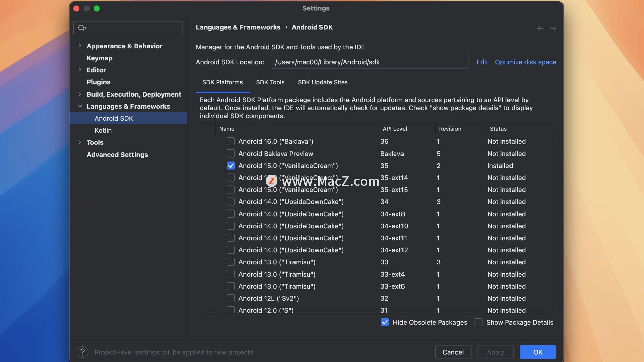Click the 'Baklava' API level cell

pos(392,154)
